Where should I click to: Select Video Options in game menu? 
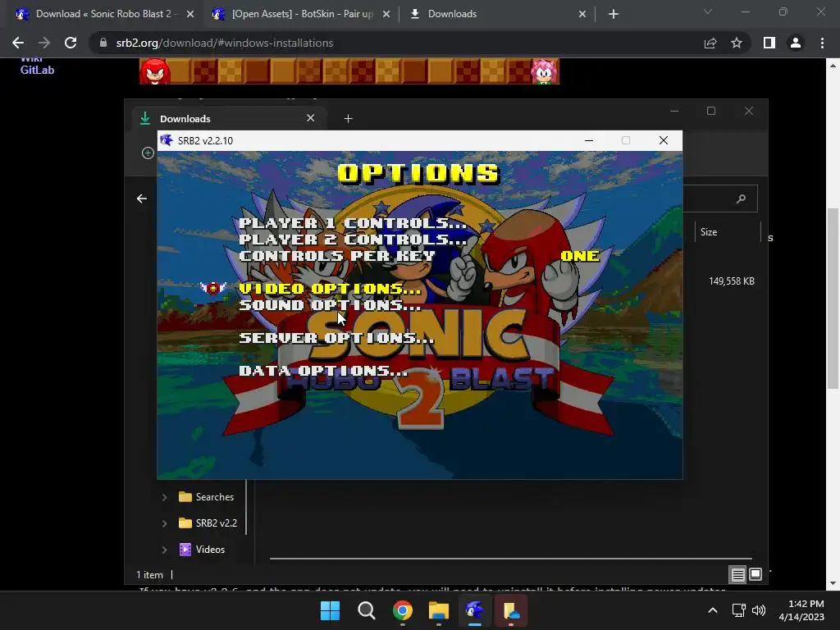330,289
